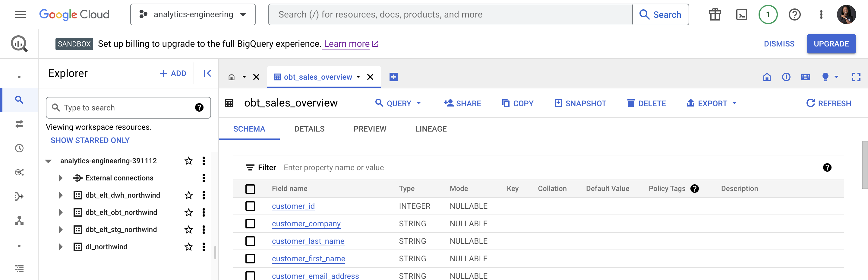Click the info icon in tab toolbar
Image resolution: width=868 pixels, height=280 pixels.
(x=786, y=77)
